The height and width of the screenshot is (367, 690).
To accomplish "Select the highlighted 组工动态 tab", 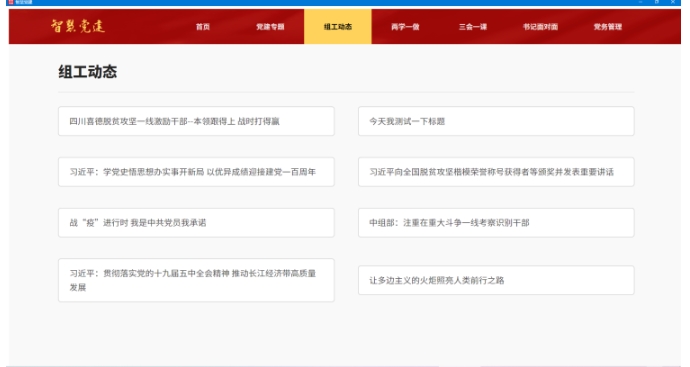I will (338, 27).
